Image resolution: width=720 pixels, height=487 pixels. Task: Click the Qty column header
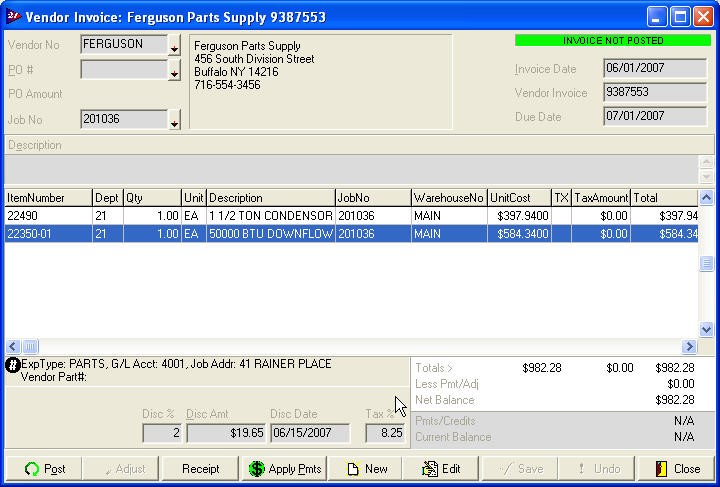[x=152, y=198]
